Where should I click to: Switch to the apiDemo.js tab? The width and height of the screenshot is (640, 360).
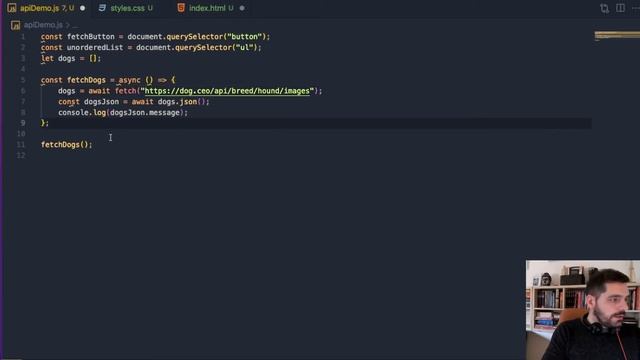pyautogui.click(x=46, y=8)
